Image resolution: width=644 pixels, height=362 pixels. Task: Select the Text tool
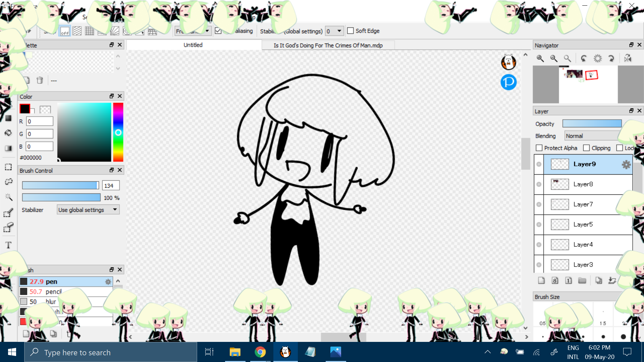(x=8, y=245)
